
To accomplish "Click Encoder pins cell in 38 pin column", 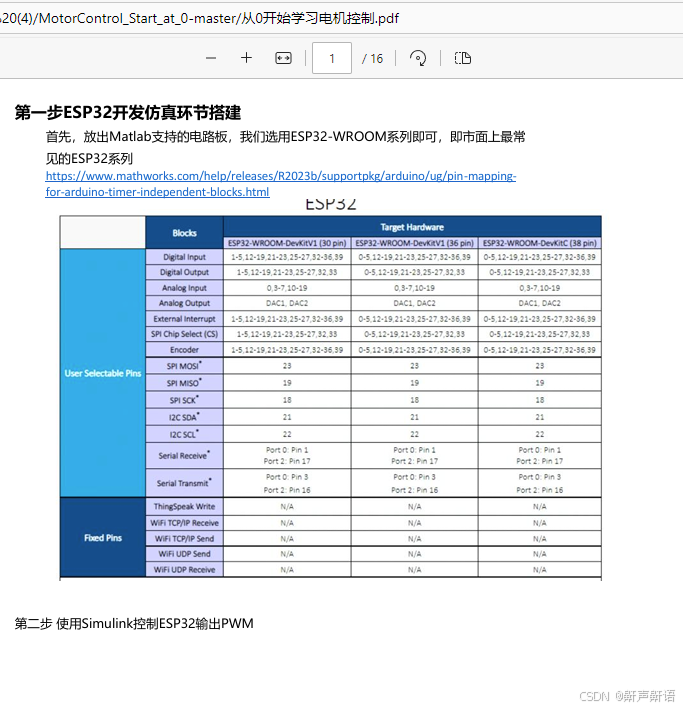I will pos(539,350).
